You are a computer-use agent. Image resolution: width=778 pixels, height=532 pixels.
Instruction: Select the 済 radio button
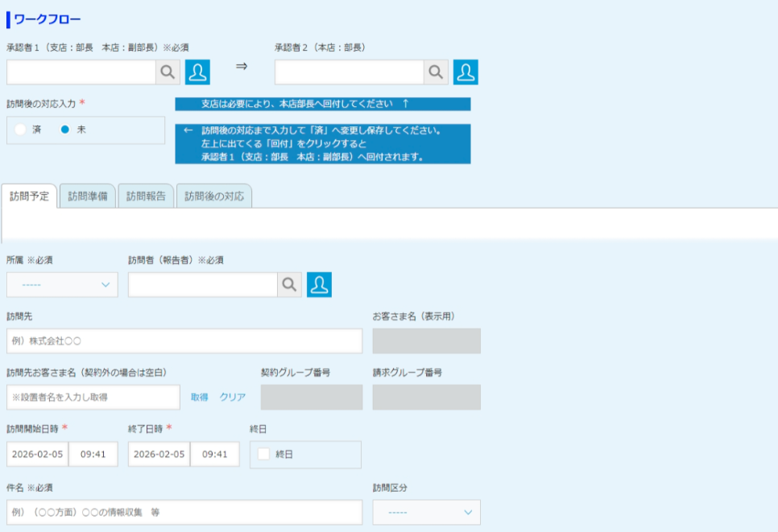(x=21, y=130)
